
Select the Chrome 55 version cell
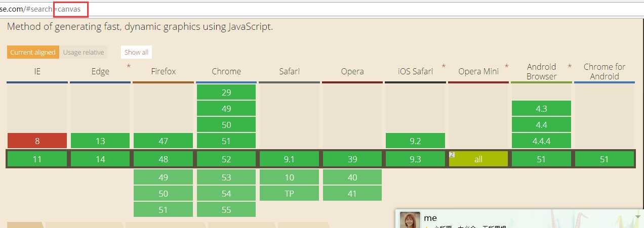tap(226, 209)
